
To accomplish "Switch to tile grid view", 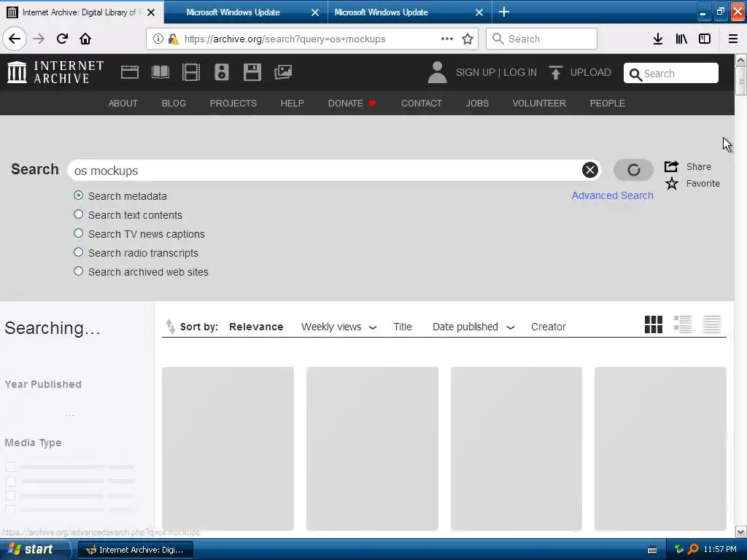I will click(653, 324).
